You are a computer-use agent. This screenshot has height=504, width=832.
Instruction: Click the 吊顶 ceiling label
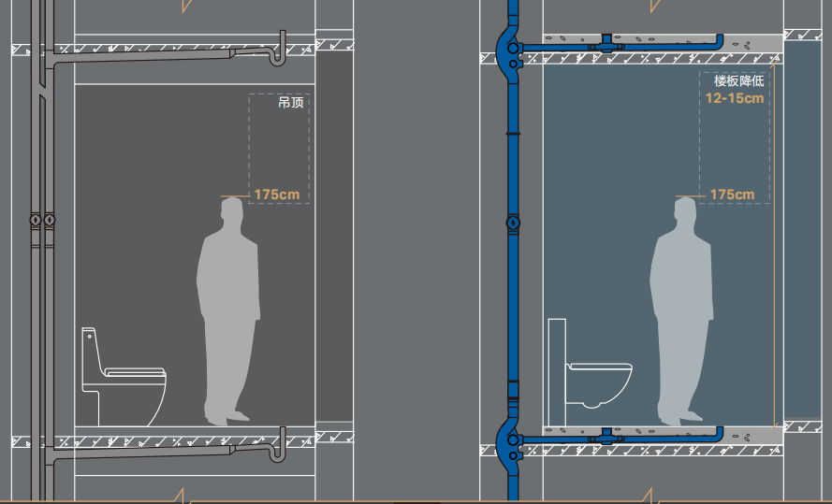(291, 102)
